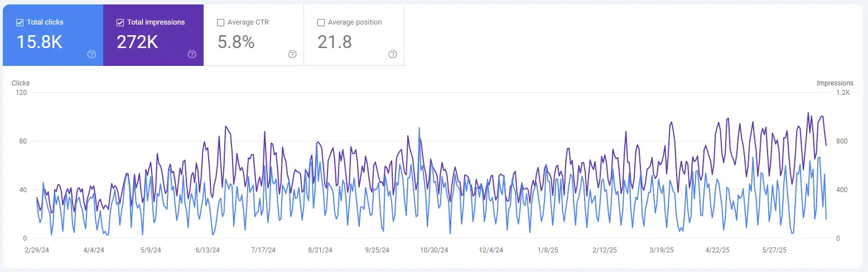
Task: Uncheck the Total clicks checkbox
Action: pyautogui.click(x=20, y=22)
